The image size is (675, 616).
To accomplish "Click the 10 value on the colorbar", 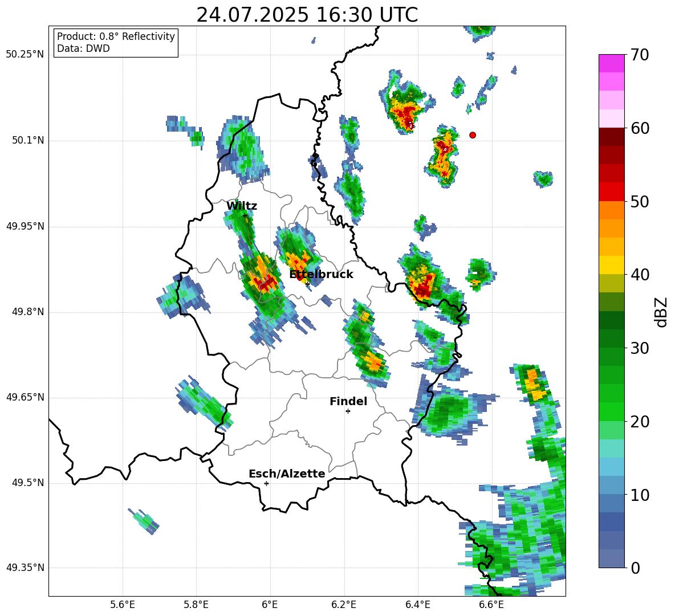I will point(640,495).
